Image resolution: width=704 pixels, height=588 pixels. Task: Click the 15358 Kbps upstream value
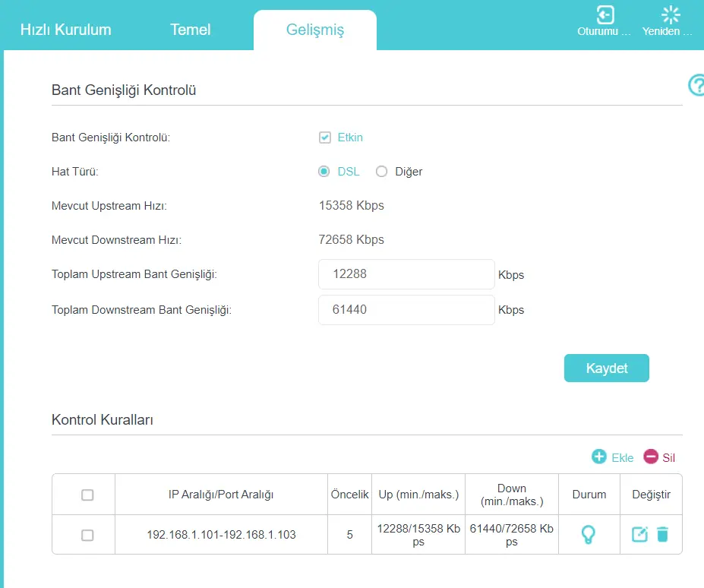point(352,206)
